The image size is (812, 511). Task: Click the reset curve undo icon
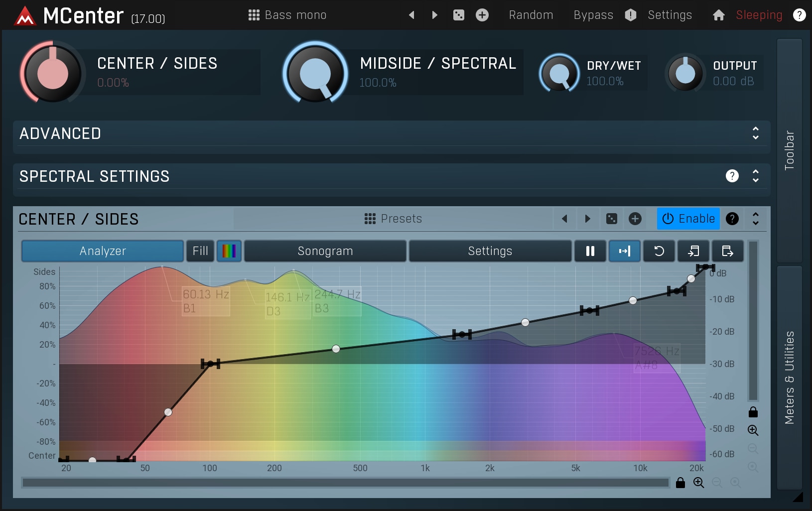click(x=659, y=251)
